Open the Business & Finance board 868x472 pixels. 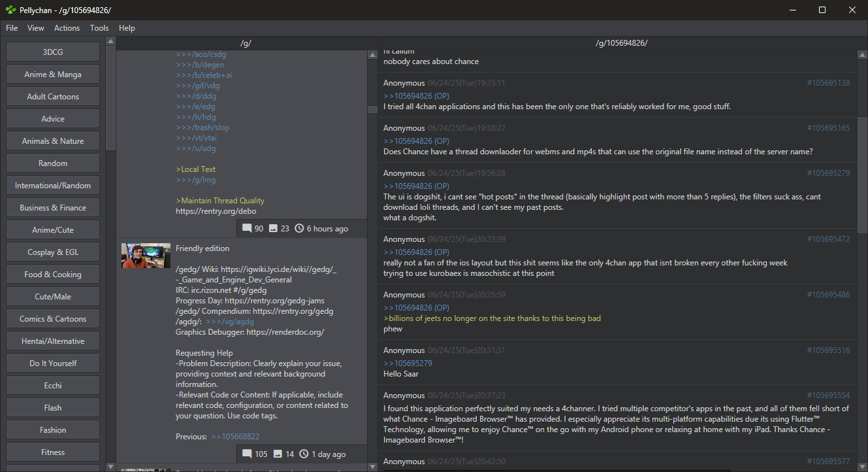(53, 208)
